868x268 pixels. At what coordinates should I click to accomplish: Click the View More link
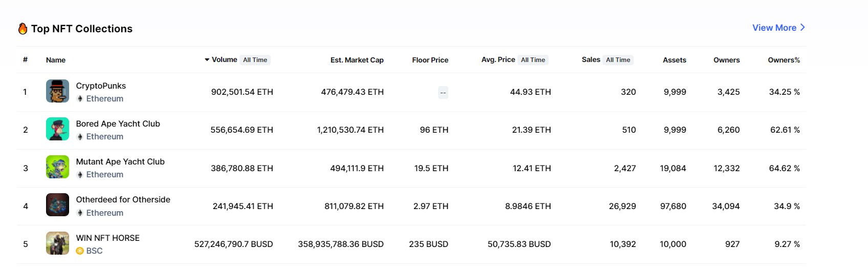(778, 28)
